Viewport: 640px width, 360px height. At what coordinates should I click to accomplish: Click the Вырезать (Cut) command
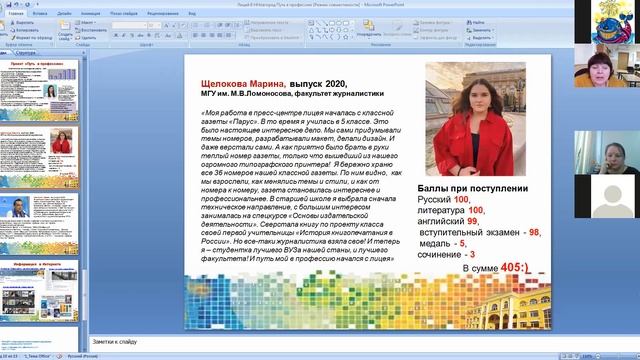click(22, 22)
